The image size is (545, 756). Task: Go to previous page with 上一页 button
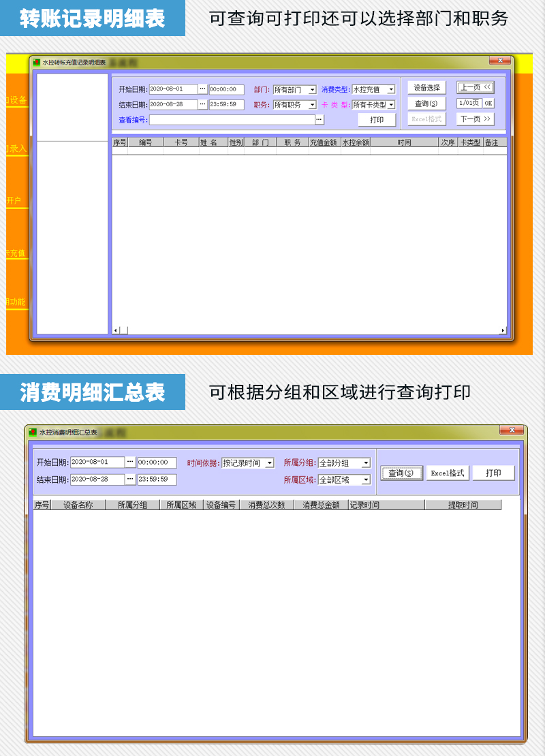[475, 87]
